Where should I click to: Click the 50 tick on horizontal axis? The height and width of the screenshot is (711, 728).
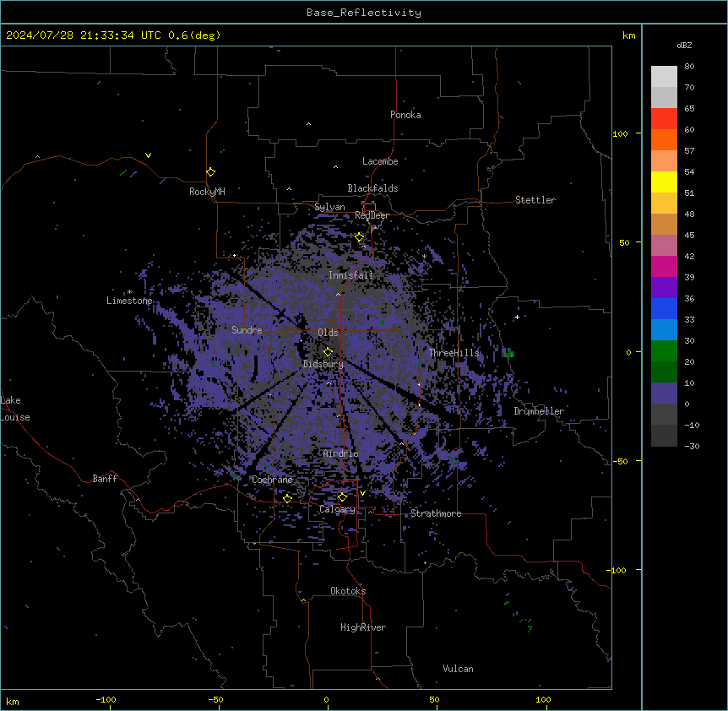point(435,699)
